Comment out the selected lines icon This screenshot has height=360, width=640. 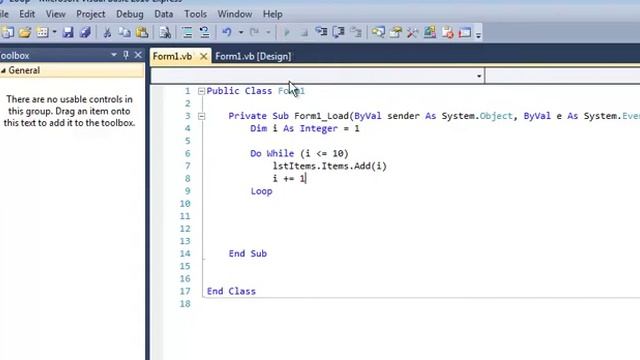[187, 32]
